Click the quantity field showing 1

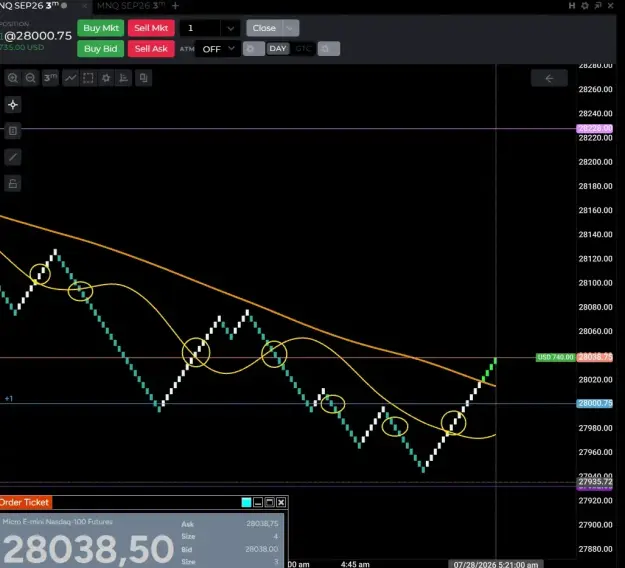pyautogui.click(x=200, y=28)
